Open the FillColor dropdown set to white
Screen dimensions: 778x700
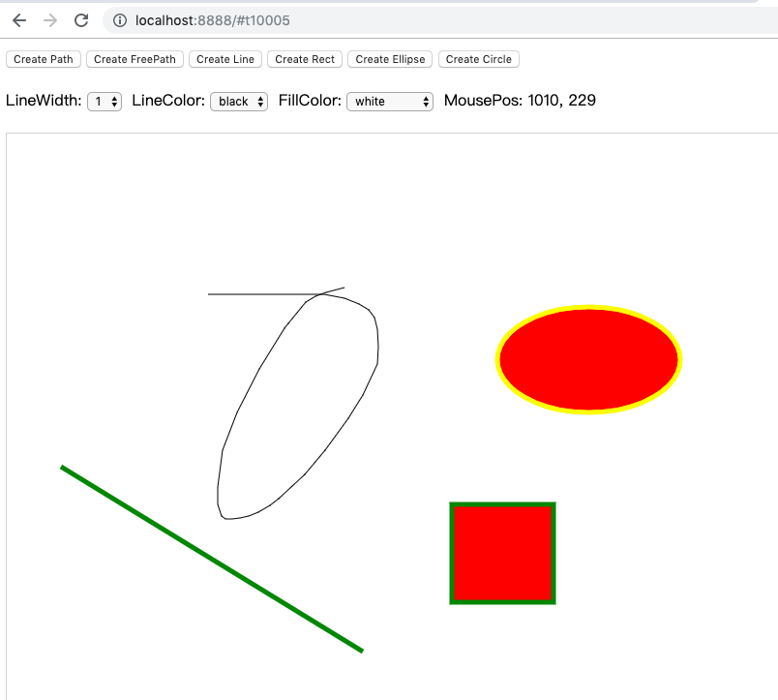[389, 101]
